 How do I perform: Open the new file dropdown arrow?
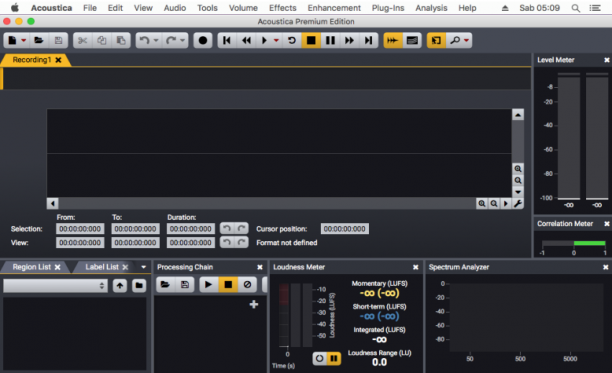(x=24, y=41)
